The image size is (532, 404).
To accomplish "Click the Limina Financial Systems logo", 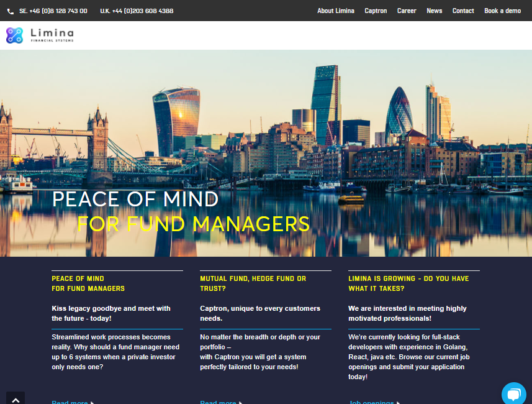I will click(x=40, y=35).
